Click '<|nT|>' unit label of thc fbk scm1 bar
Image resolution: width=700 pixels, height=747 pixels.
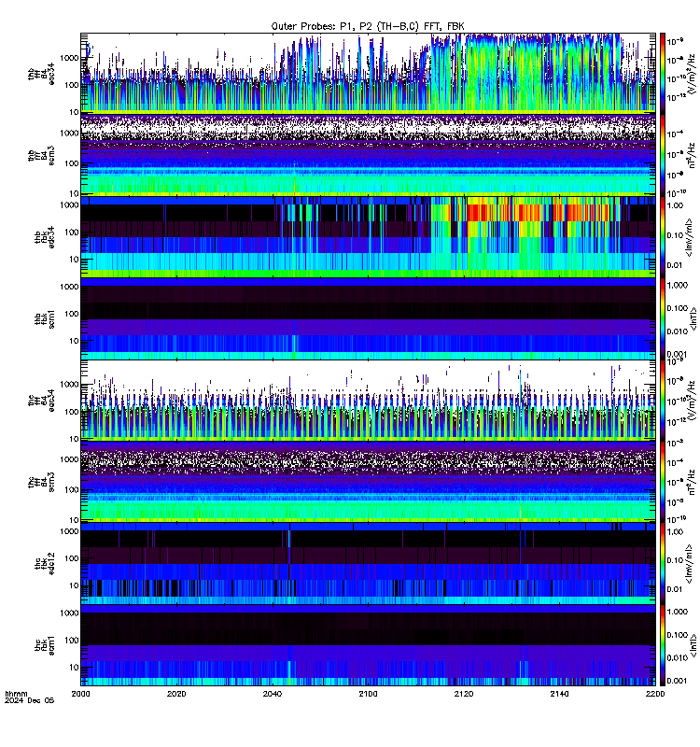click(693, 645)
